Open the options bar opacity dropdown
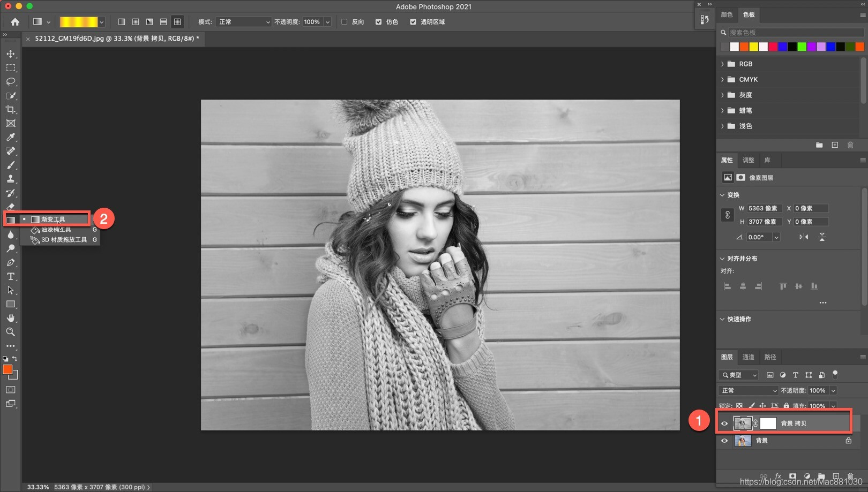Screen dimensions: 868x492 tap(327, 22)
